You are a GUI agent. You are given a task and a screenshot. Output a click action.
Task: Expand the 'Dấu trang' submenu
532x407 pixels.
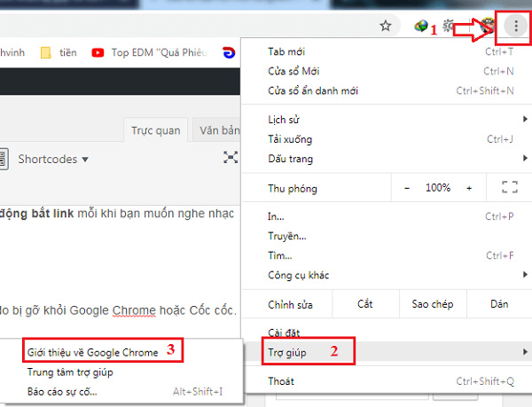pos(385,159)
